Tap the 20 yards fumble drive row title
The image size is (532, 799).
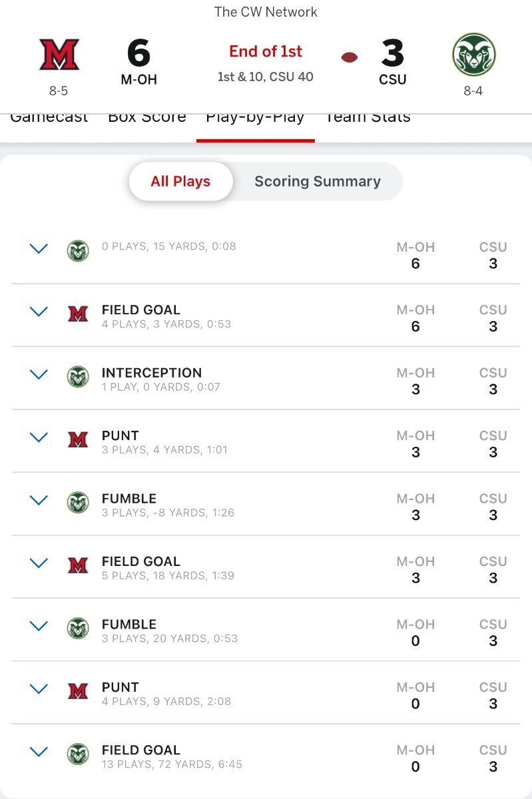coord(129,625)
